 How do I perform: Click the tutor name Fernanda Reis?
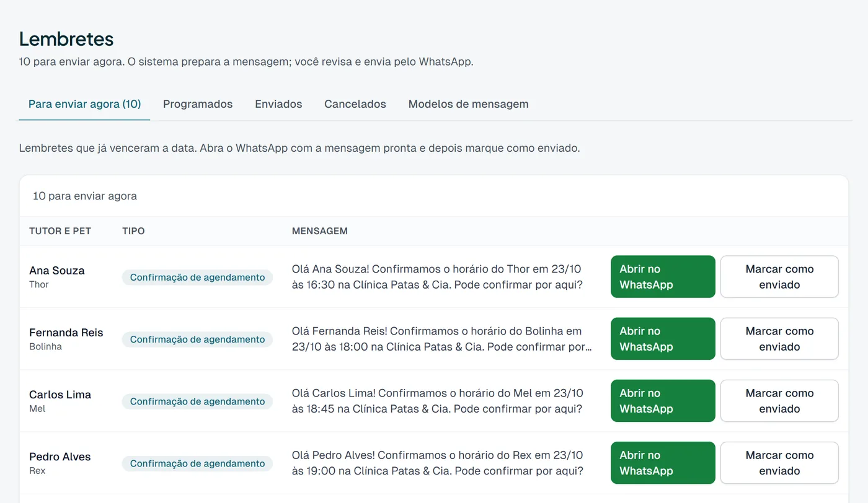click(x=66, y=333)
